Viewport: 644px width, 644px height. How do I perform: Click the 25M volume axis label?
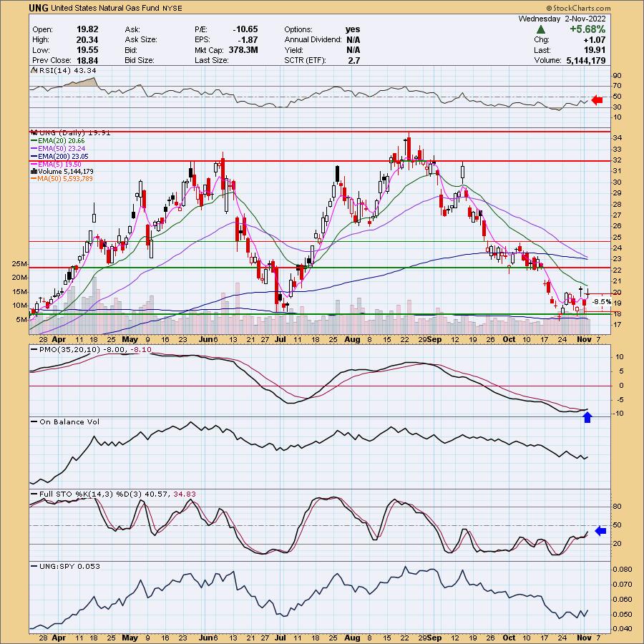[19, 264]
